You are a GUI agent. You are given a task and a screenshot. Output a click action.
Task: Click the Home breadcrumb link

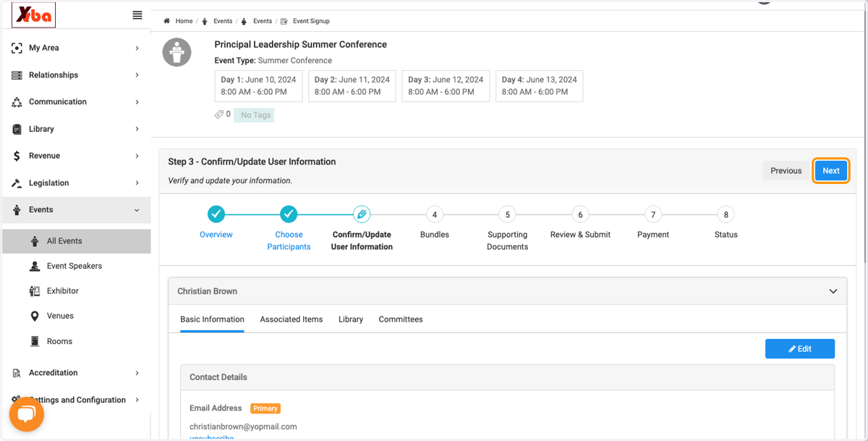tap(184, 21)
